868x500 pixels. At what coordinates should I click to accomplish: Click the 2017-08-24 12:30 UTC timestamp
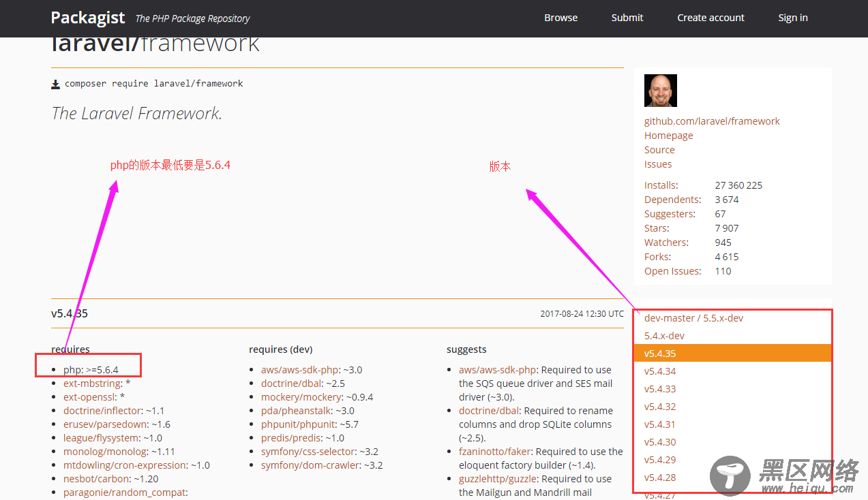click(x=582, y=314)
